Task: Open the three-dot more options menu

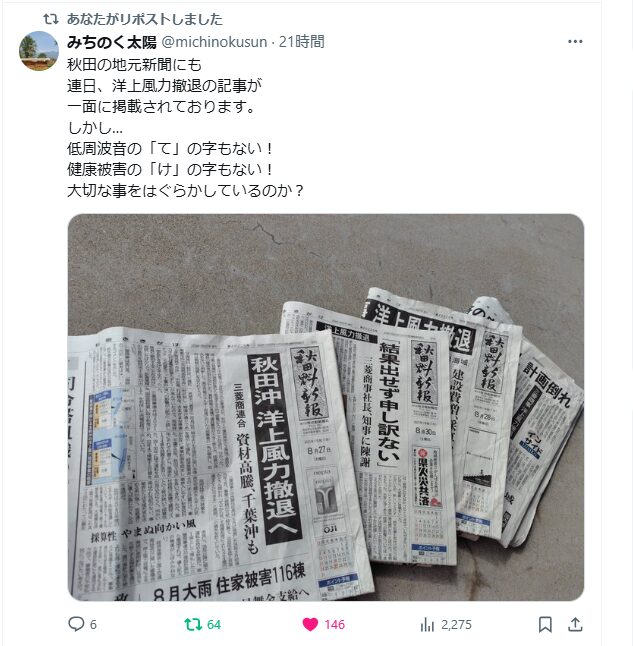Action: tap(575, 41)
